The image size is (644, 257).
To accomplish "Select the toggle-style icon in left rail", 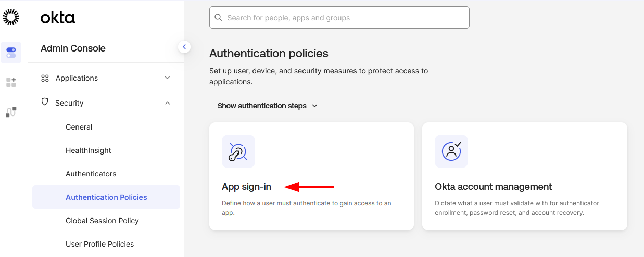I will [11, 53].
